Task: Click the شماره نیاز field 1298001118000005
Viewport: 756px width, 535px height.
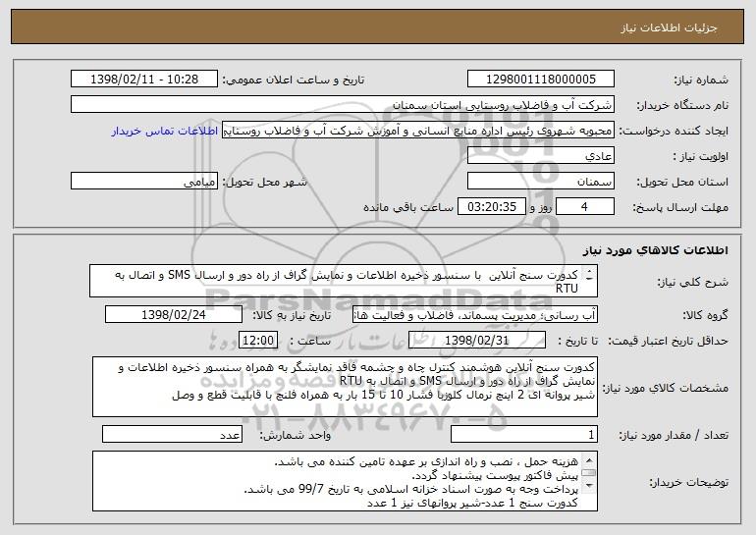Action: [x=540, y=80]
